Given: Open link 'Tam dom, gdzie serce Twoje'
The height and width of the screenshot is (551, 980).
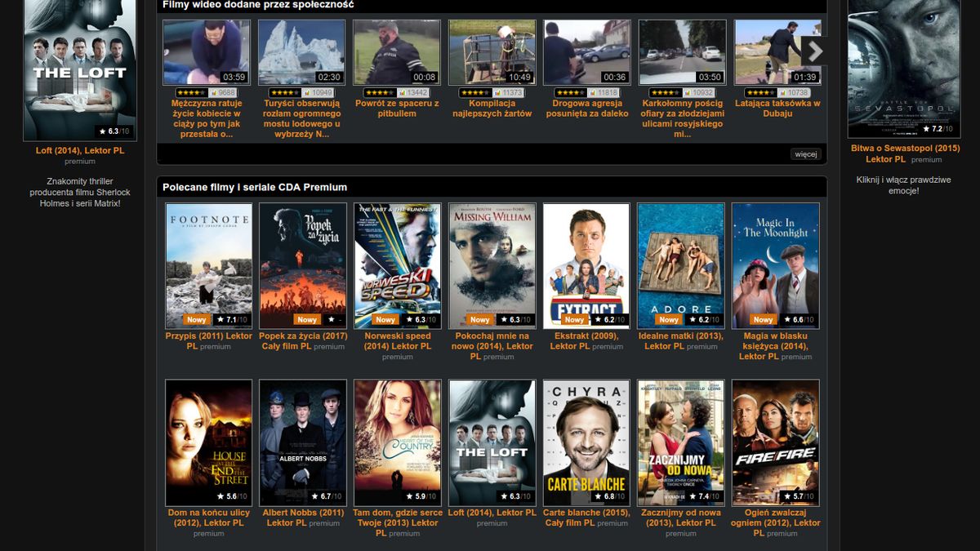Looking at the screenshot, I should [x=398, y=522].
